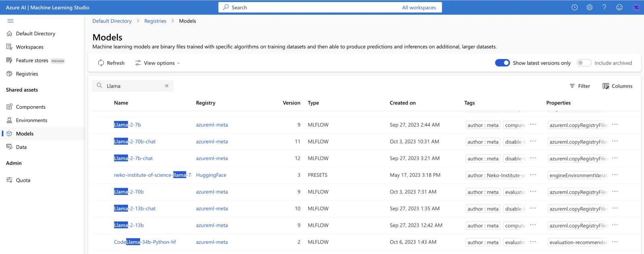Sort by Name column header
This screenshot has width=644, height=254.
tap(121, 103)
